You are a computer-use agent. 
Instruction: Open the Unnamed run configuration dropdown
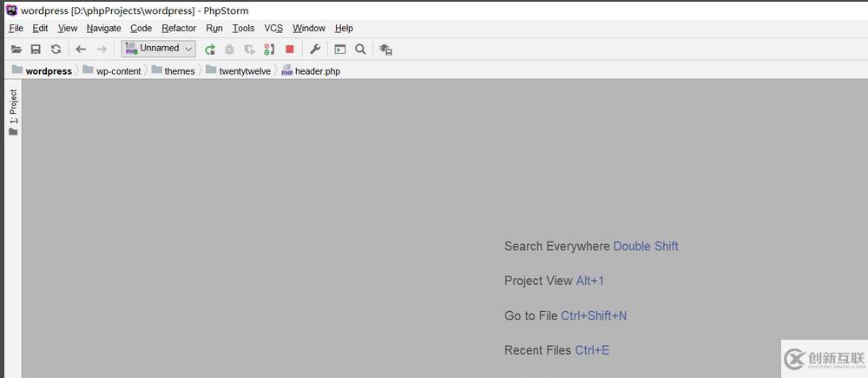158,49
